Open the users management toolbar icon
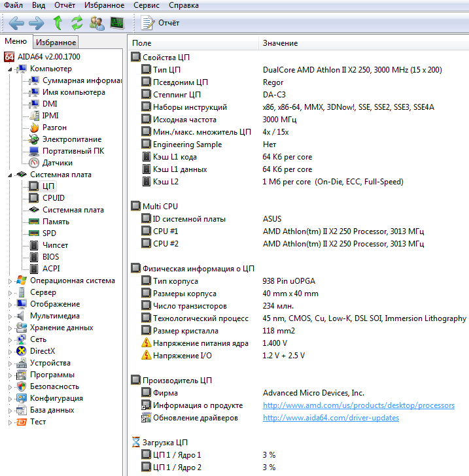The image size is (469, 476). coord(97,23)
